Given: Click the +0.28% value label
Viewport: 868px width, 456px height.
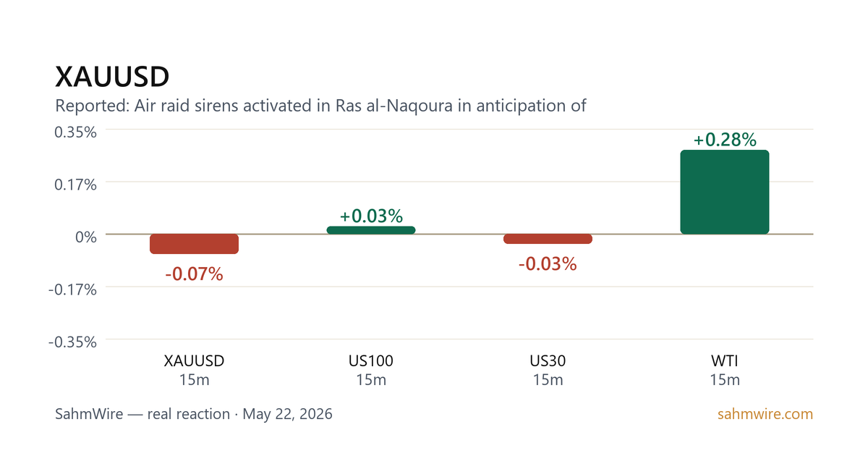Looking at the screenshot, I should pyautogui.click(x=725, y=140).
